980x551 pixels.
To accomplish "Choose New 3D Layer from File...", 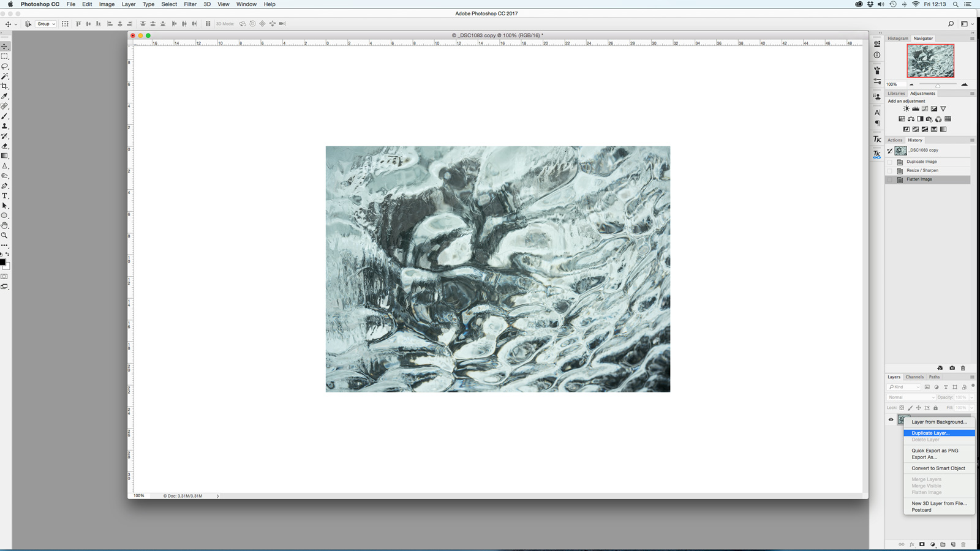I will click(940, 503).
